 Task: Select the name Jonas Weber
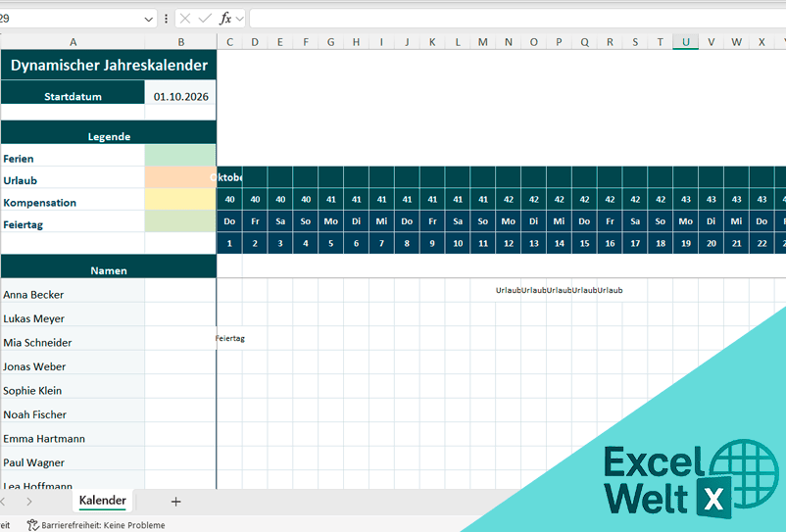pos(34,366)
